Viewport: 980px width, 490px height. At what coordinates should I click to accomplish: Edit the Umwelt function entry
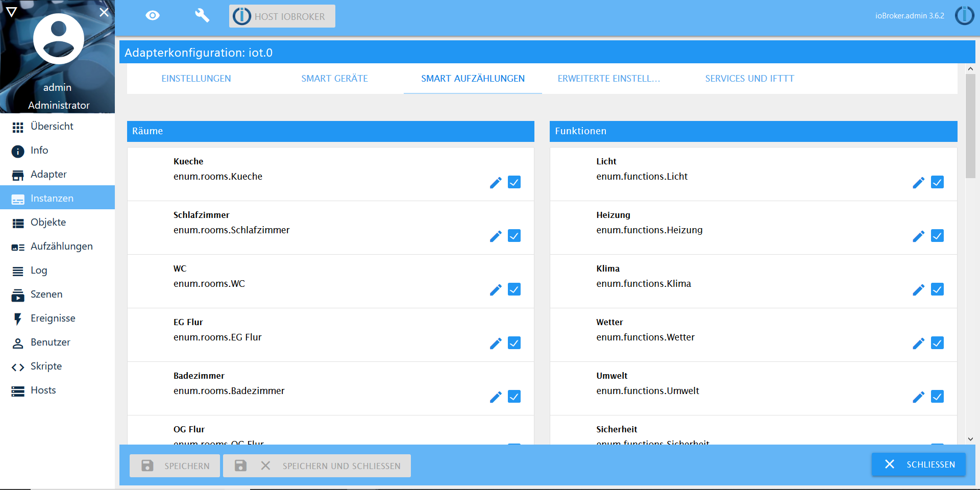919,397
